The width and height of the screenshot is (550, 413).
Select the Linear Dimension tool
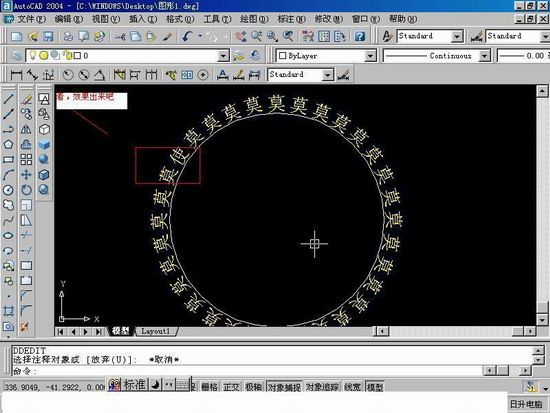pyautogui.click(x=16, y=75)
